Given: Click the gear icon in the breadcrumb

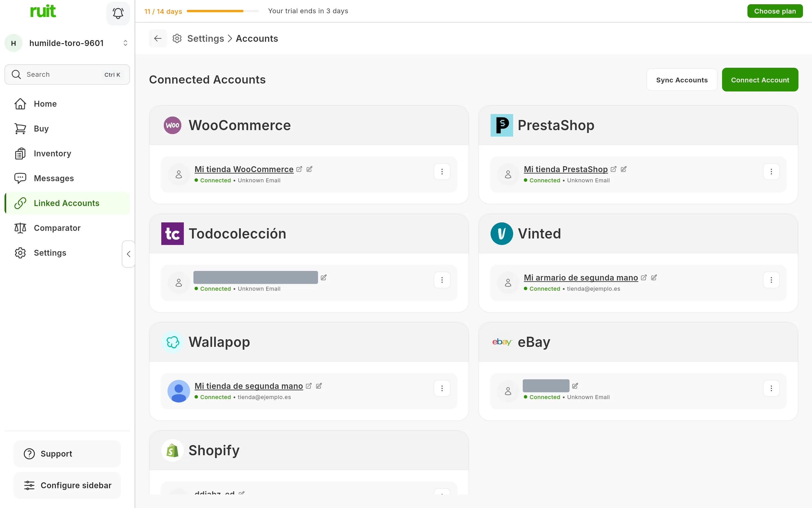Looking at the screenshot, I should tap(177, 39).
